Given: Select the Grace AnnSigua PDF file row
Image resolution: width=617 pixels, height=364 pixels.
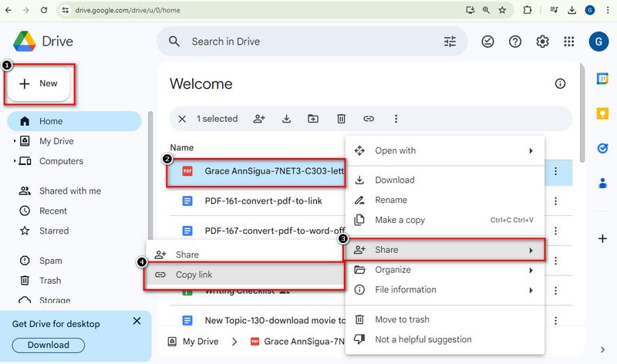Looking at the screenshot, I should [x=256, y=171].
